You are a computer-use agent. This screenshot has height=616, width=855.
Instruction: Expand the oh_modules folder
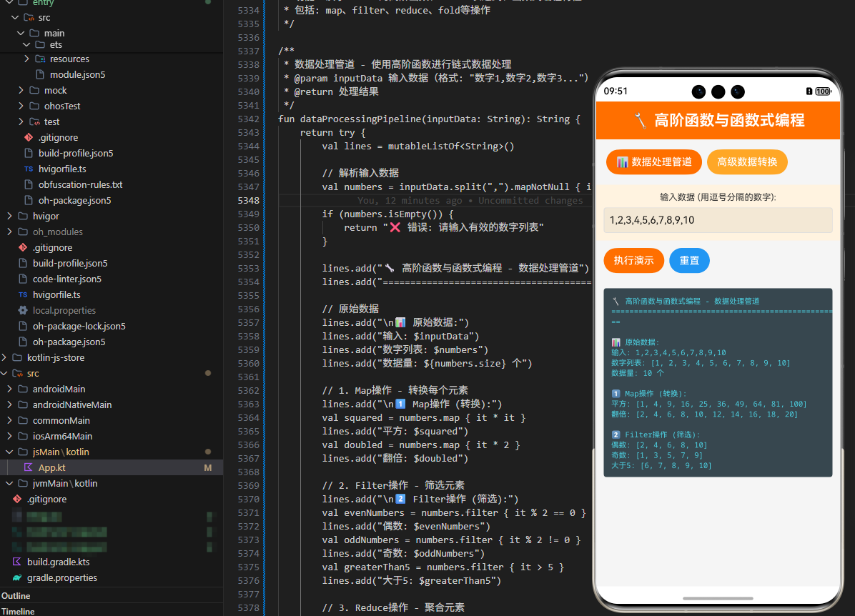point(9,232)
